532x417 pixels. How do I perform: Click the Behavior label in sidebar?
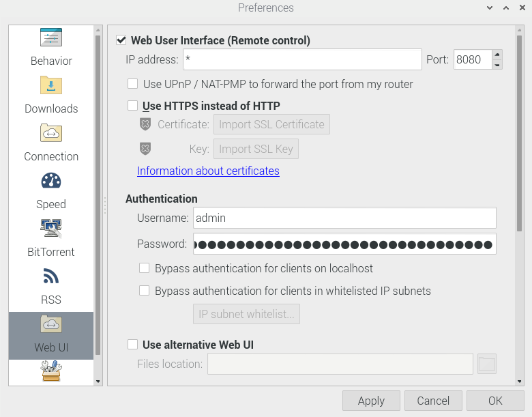[51, 61]
